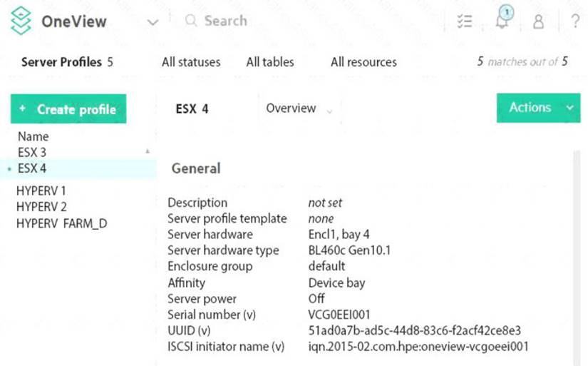Click the OneView logo icon
This screenshot has height=366, width=588.
[21, 21]
